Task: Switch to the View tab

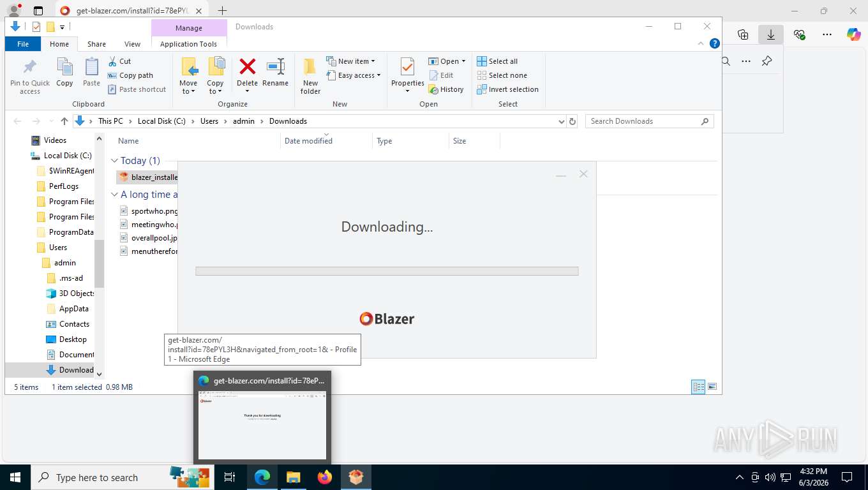Action: pyautogui.click(x=132, y=44)
